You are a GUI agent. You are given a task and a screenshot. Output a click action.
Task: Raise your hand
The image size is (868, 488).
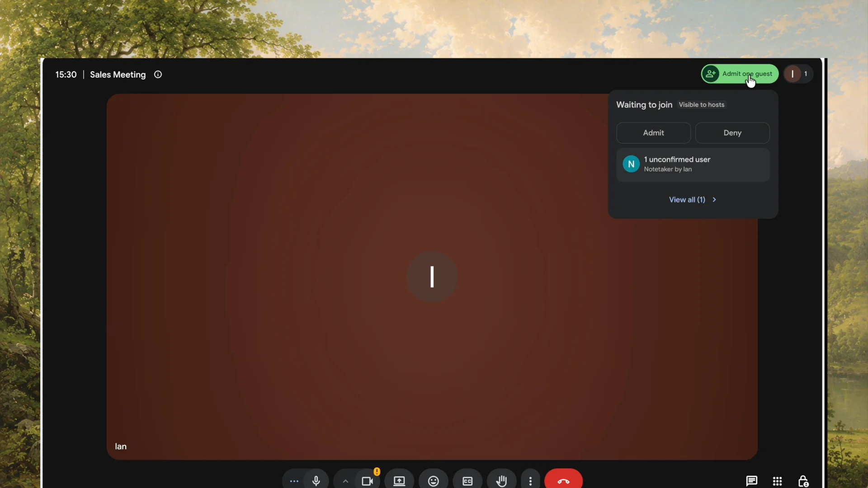[501, 481]
